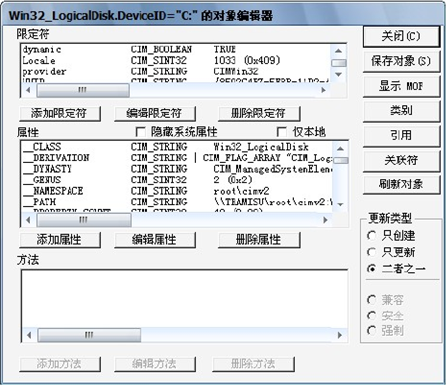The height and width of the screenshot is (385, 446).
Task: Open 引用 references button
Action: tap(401, 135)
